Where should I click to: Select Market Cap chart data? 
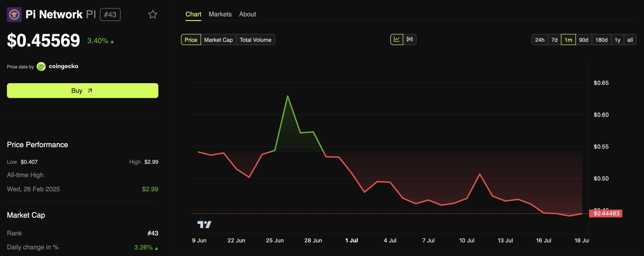pyautogui.click(x=218, y=40)
